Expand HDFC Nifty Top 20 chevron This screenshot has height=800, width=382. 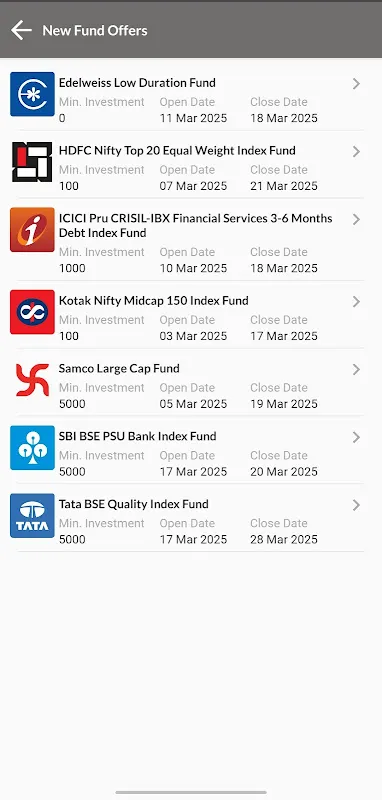(356, 152)
